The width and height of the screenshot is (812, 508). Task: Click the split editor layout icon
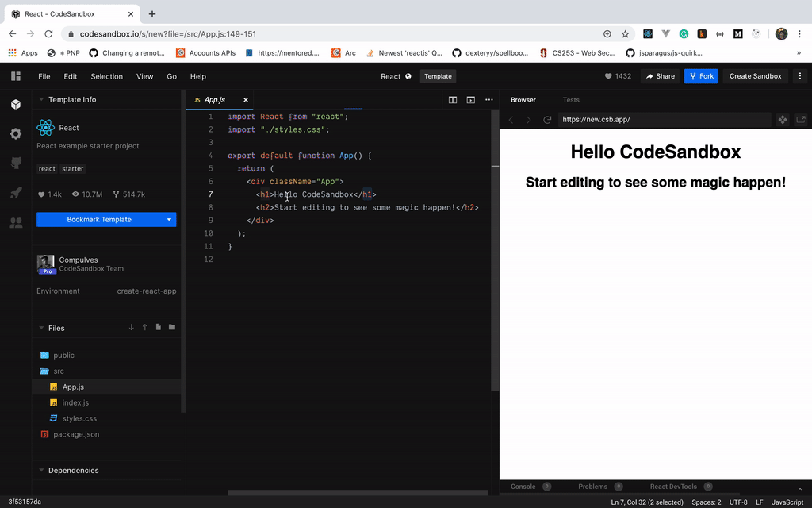point(453,100)
